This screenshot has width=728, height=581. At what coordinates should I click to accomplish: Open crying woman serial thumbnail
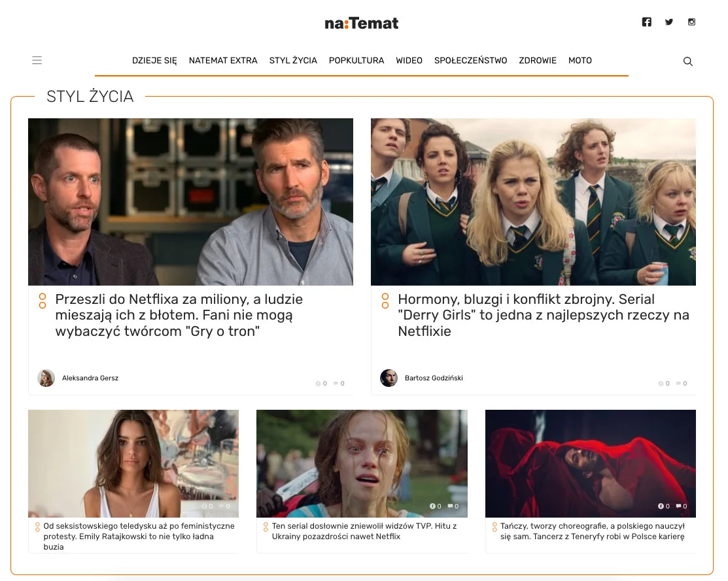click(362, 463)
